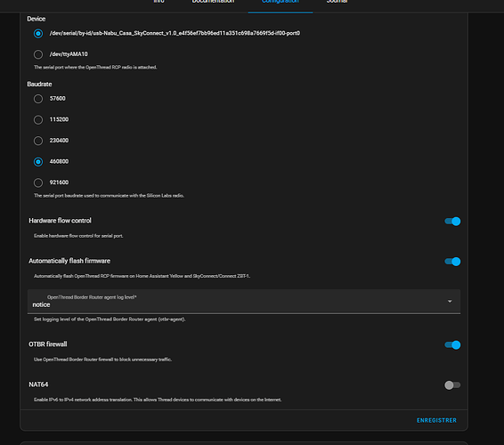504x445 pixels.
Task: Select the Configuration tab
Action: (280, 2)
